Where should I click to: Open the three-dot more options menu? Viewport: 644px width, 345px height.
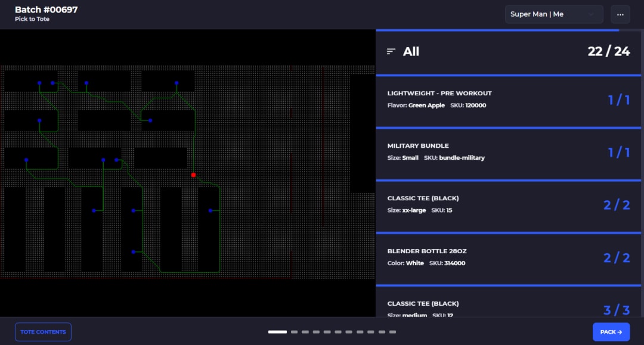tap(620, 14)
